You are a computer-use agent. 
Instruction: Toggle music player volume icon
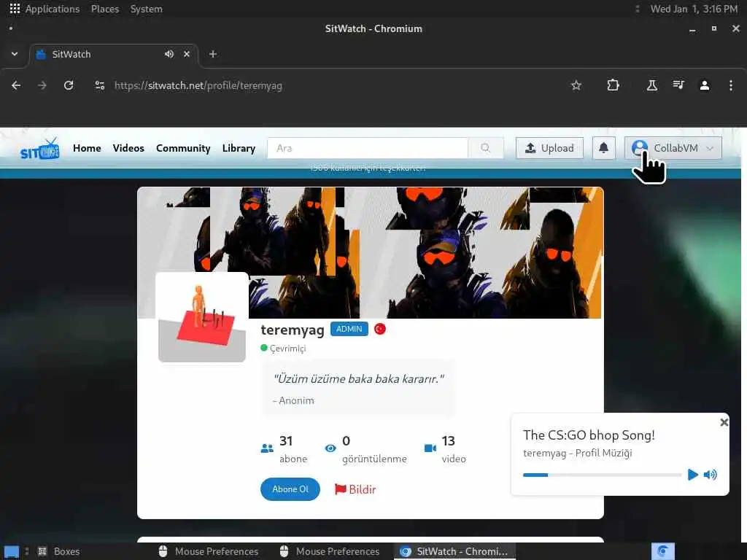[x=711, y=475]
